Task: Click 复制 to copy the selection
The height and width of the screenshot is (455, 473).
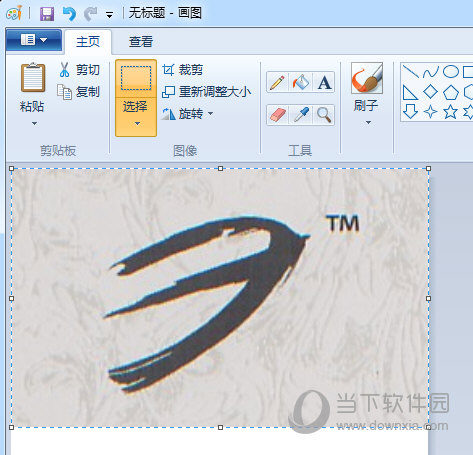Action: 79,92
